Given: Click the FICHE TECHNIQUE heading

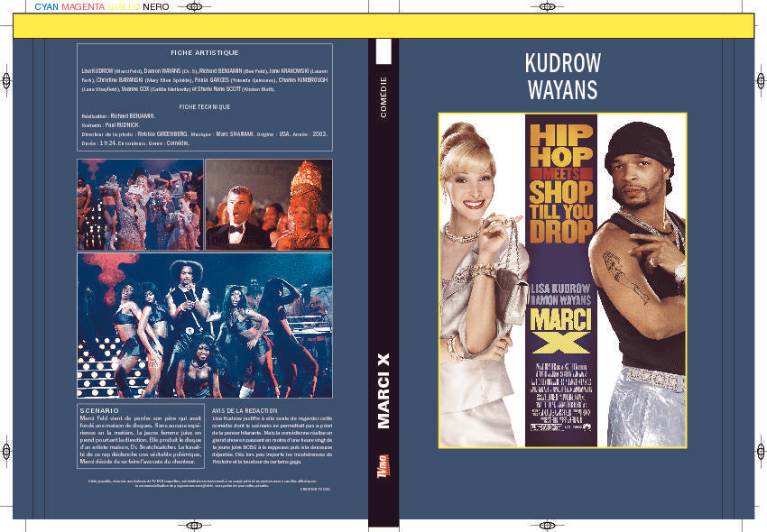Looking at the screenshot, I should click(205, 106).
